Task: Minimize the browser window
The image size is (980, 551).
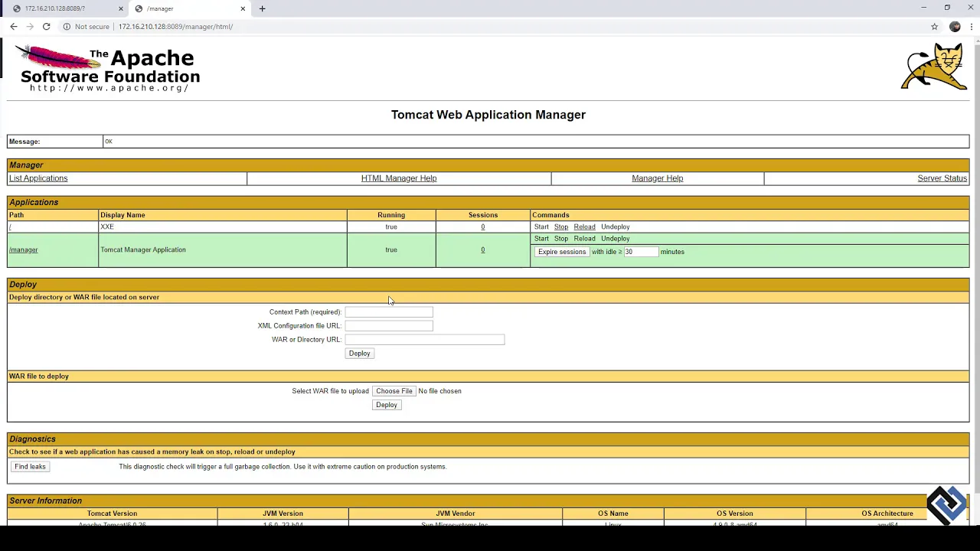Action: pyautogui.click(x=924, y=8)
